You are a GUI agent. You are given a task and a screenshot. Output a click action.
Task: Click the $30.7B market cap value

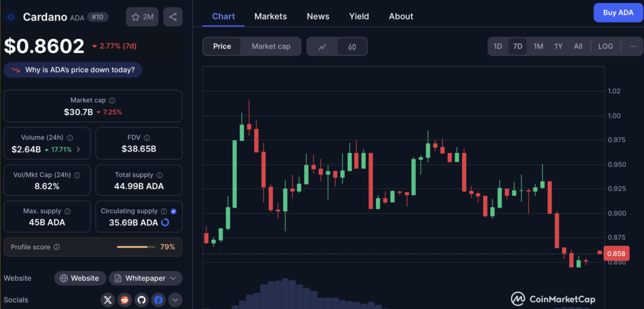[x=78, y=112]
